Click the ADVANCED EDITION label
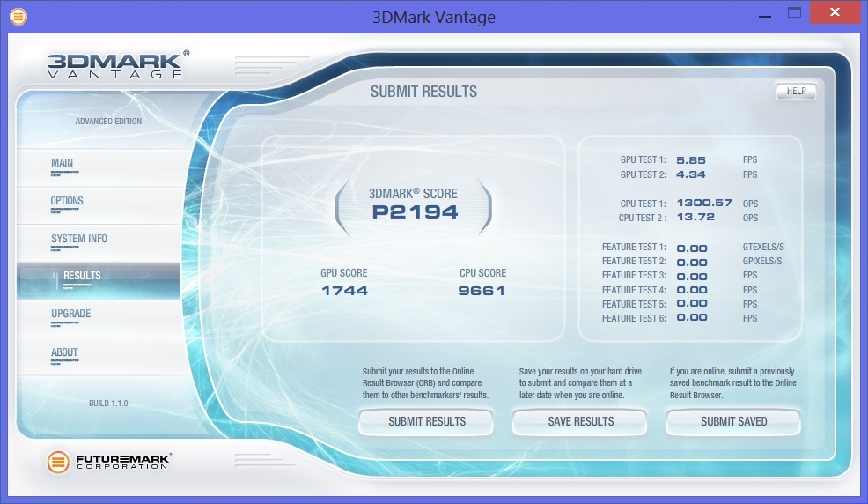Image resolution: width=868 pixels, height=504 pixels. pyautogui.click(x=108, y=122)
